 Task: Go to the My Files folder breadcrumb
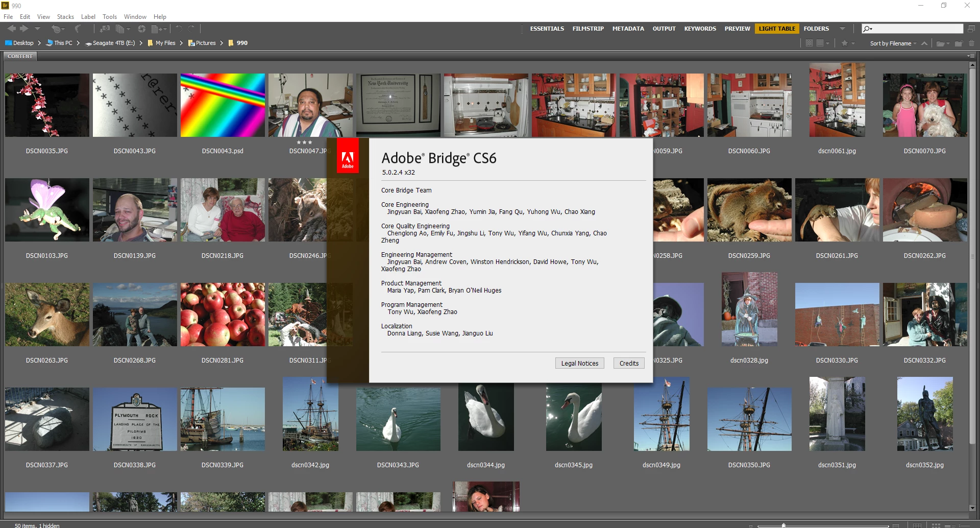[x=161, y=43]
